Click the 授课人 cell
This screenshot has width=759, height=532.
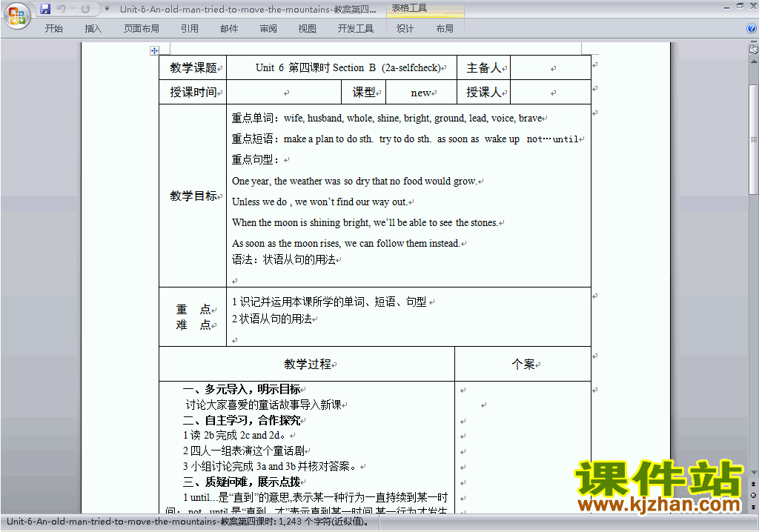(x=483, y=92)
